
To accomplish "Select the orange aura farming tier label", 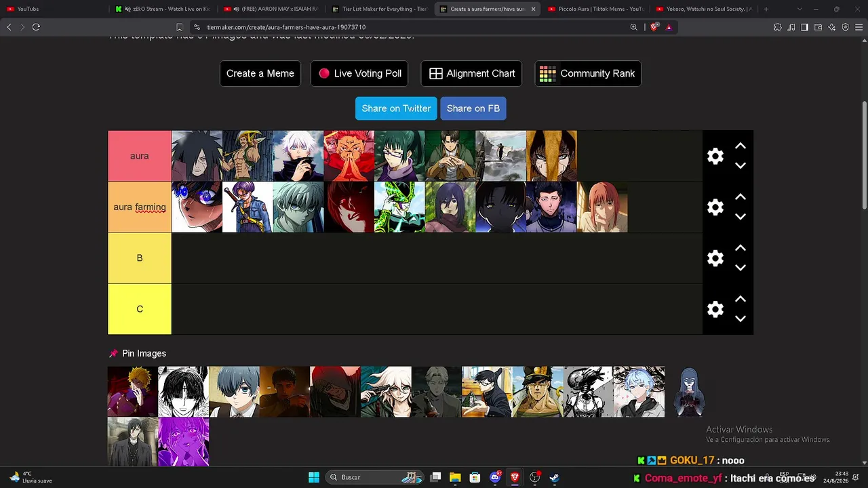I will coord(140,207).
